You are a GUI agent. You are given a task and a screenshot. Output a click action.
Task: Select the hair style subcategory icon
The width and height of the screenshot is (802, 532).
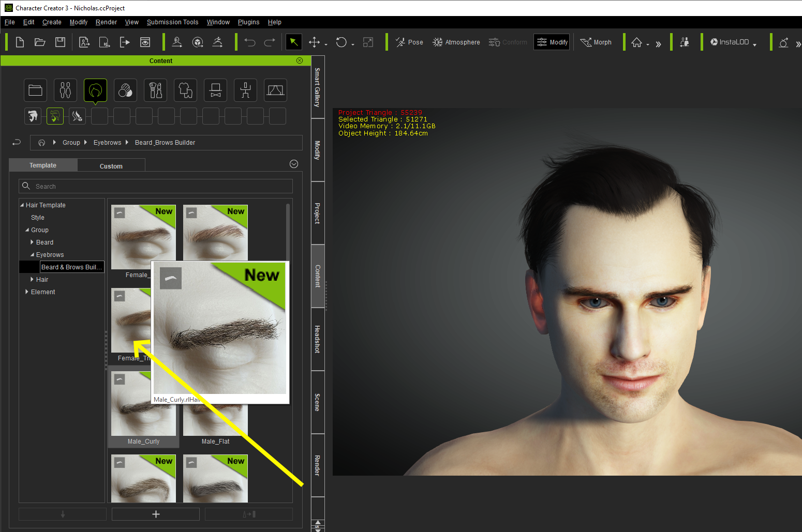(x=33, y=116)
